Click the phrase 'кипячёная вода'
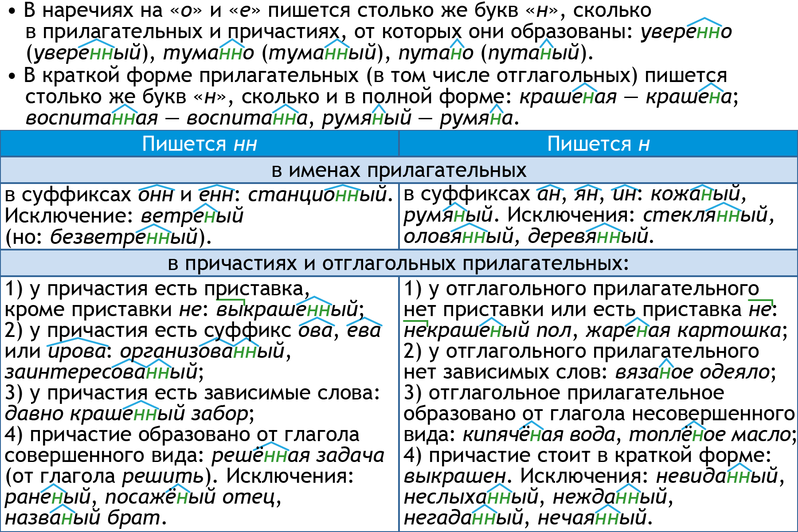The width and height of the screenshot is (798, 532). [x=539, y=434]
